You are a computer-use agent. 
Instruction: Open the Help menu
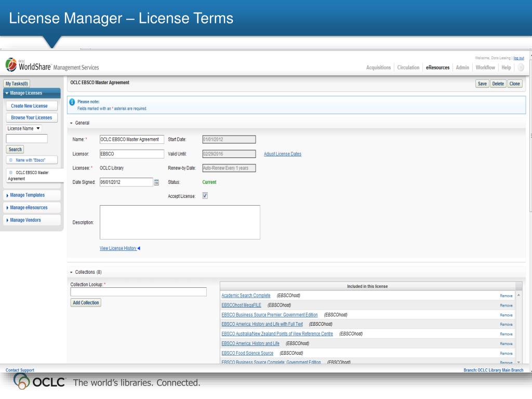(x=506, y=68)
